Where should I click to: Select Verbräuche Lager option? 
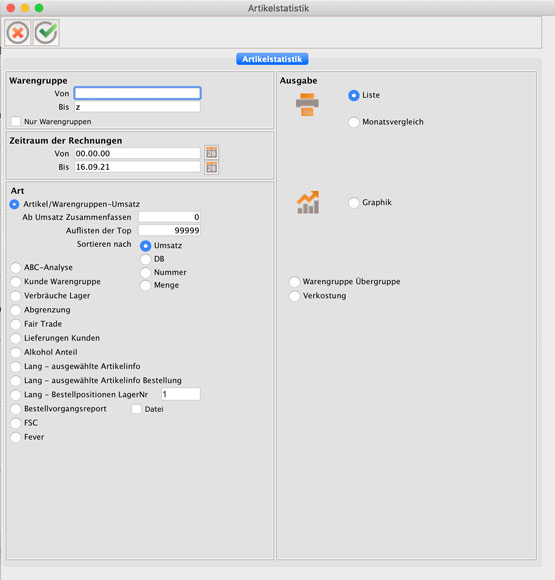(16, 296)
